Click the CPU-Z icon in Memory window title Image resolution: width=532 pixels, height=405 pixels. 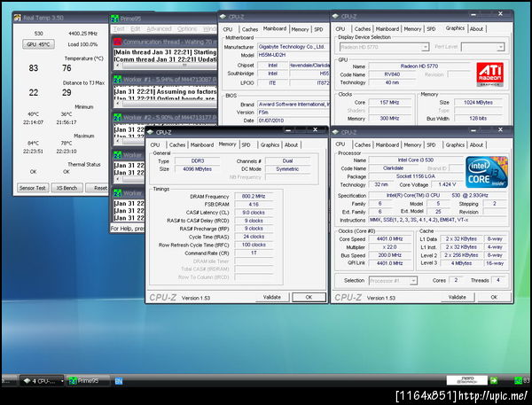click(151, 132)
